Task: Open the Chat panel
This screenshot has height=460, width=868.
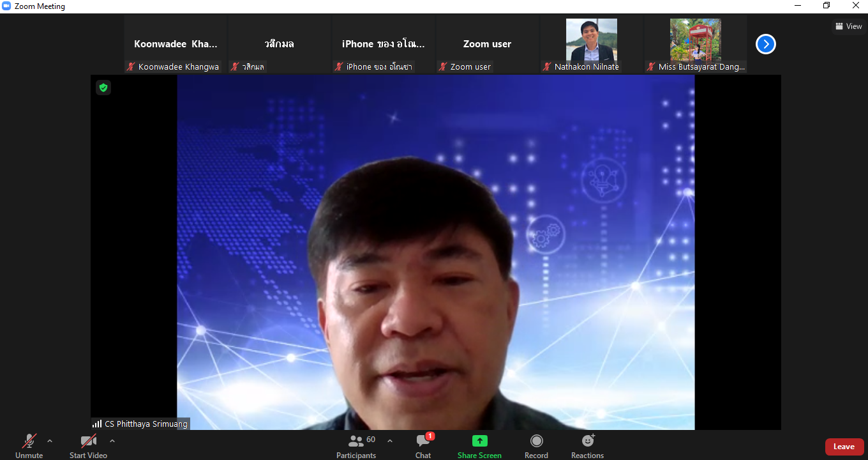Action: pyautogui.click(x=423, y=445)
